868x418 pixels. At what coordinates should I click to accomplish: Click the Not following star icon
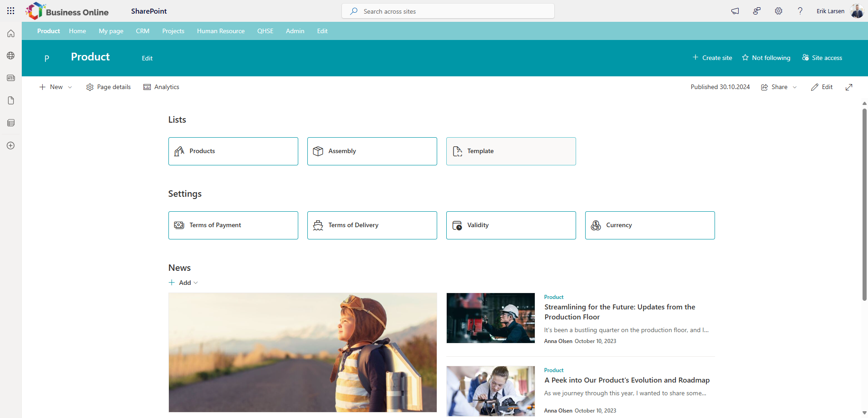[x=745, y=58]
